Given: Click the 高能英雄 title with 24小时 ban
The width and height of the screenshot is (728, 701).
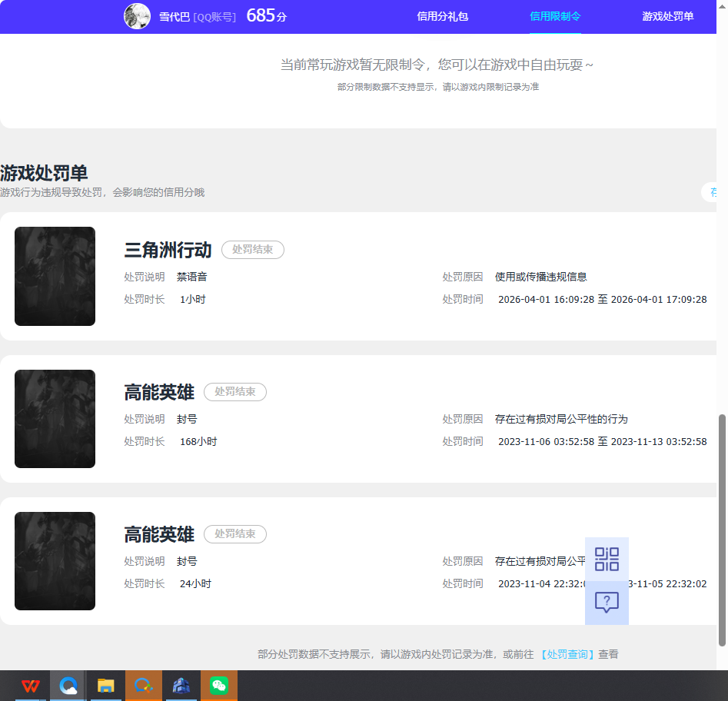Looking at the screenshot, I should pos(159,534).
